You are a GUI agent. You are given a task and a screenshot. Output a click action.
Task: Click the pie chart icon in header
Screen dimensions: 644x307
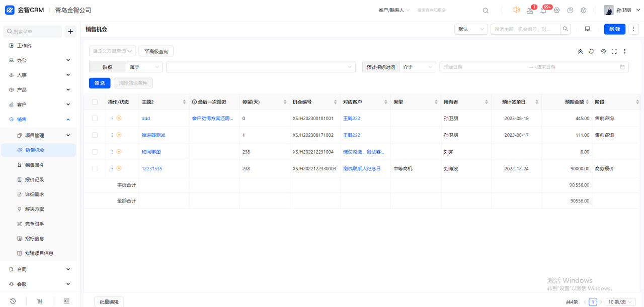pos(570,11)
